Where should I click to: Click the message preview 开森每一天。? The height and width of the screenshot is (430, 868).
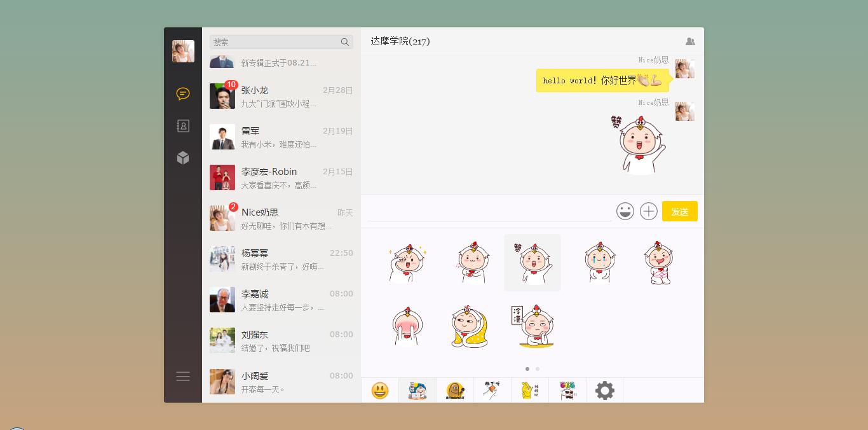(263, 389)
